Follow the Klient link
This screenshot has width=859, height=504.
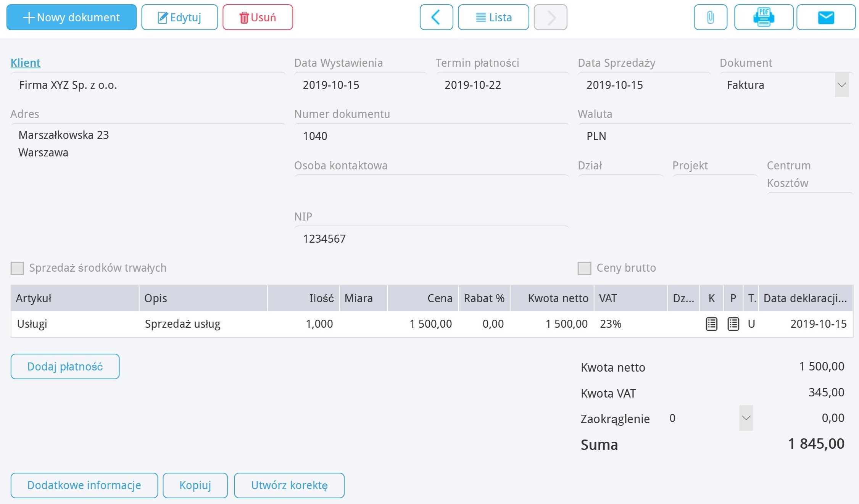tap(26, 63)
